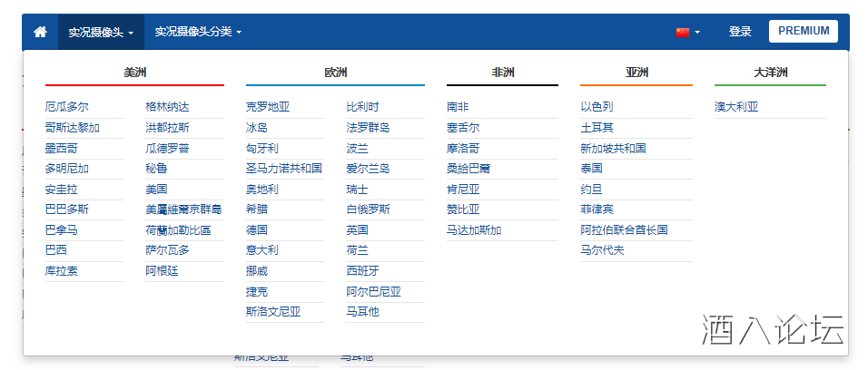Click the 美洲 region heading
This screenshot has height=370, width=868.
[134, 73]
